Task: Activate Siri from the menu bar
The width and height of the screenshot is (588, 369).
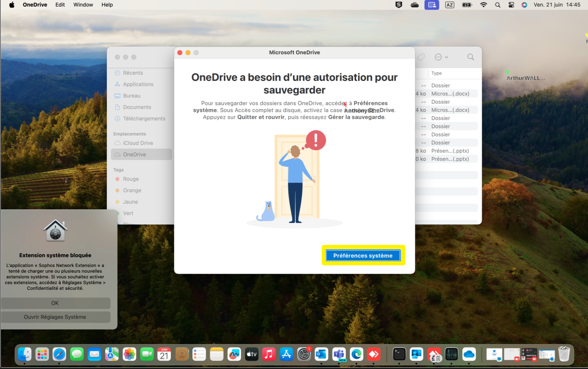Action: (524, 5)
